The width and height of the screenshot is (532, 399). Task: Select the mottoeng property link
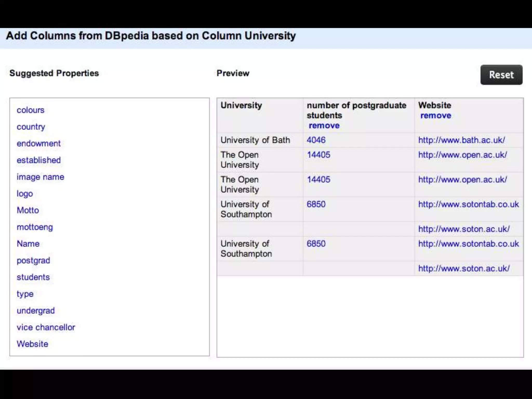[35, 227]
